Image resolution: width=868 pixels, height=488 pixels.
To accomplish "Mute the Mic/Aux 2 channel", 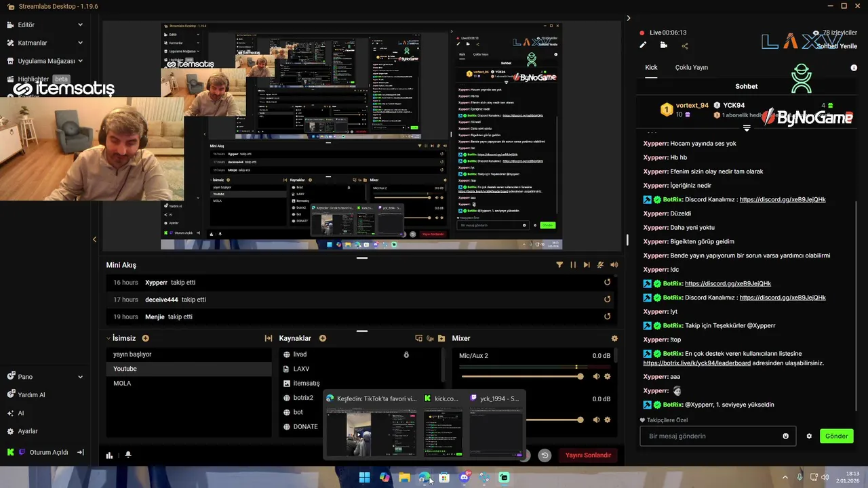I will 596,376.
